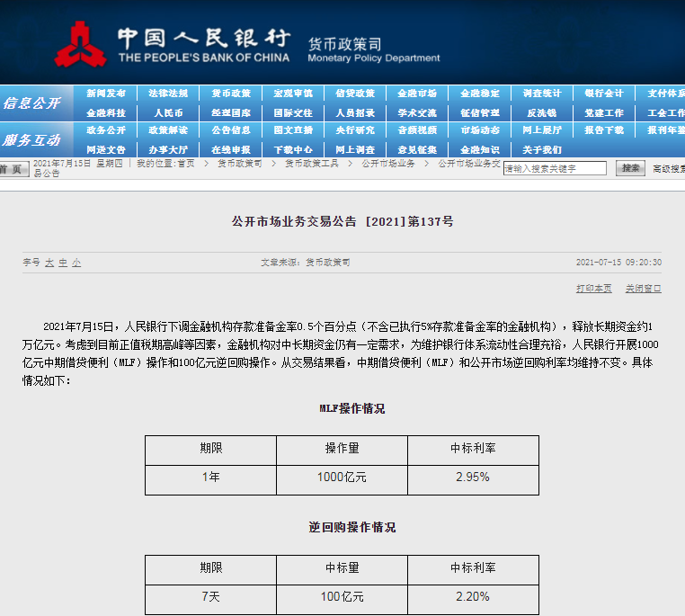Open 银行会计 in navigation
The height and width of the screenshot is (616, 685).
604,94
